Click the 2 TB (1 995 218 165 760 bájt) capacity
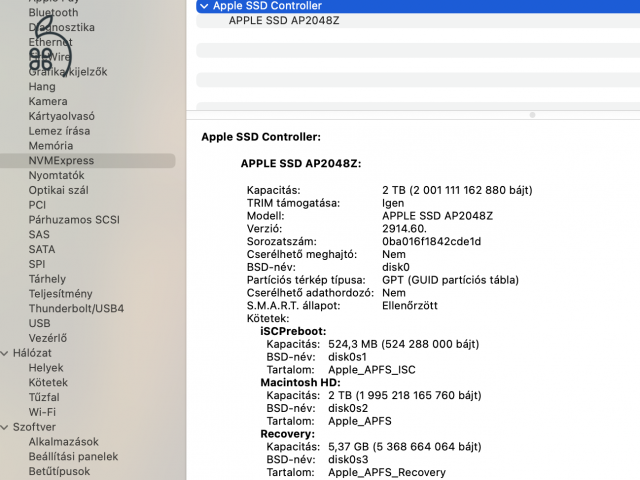Screen dimensions: 640x480 point(405,396)
